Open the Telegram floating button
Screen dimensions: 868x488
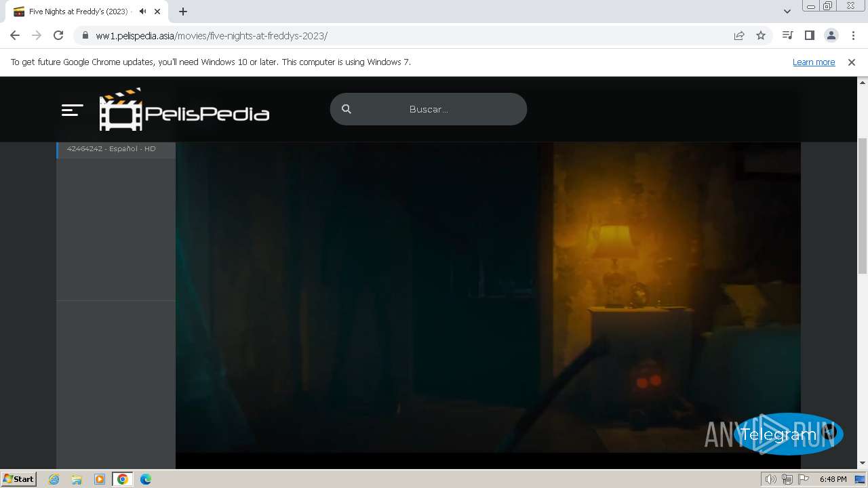click(x=788, y=434)
